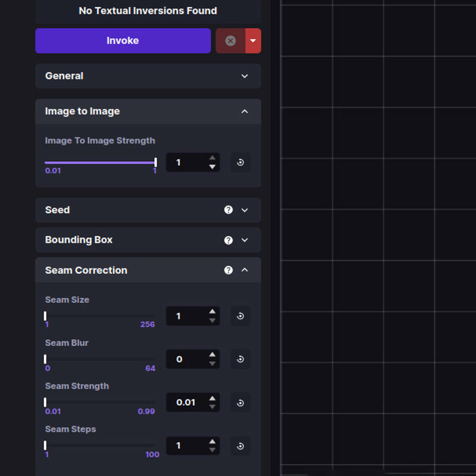Expand the General section
This screenshot has width=476, height=476.
[148, 76]
